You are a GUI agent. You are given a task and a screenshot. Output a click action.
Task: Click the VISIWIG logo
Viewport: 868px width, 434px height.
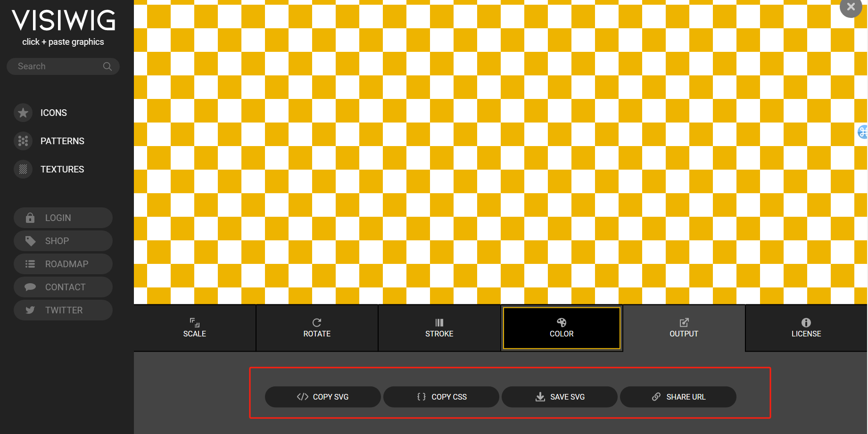[x=64, y=21]
